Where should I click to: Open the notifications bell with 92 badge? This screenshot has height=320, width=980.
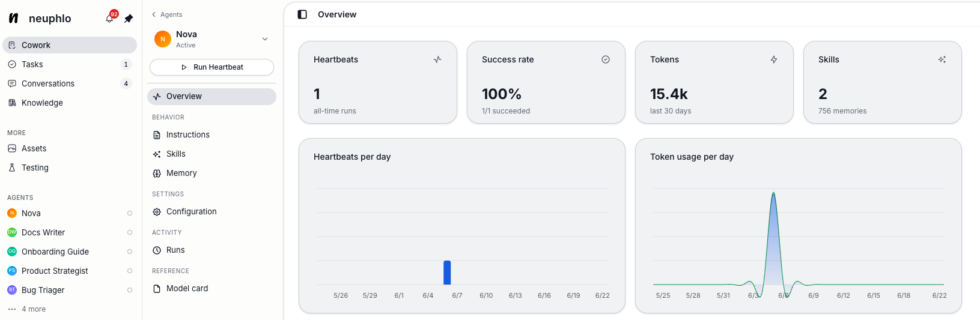tap(110, 18)
